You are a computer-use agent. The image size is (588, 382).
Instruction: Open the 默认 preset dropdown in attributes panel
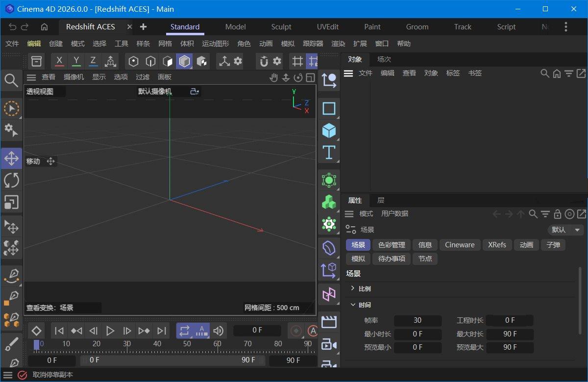(x=565, y=230)
